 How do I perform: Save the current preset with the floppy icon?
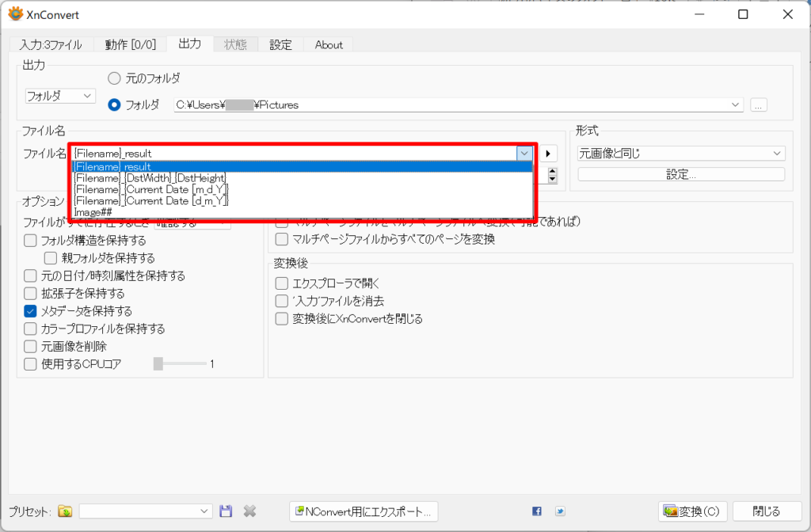click(x=226, y=511)
